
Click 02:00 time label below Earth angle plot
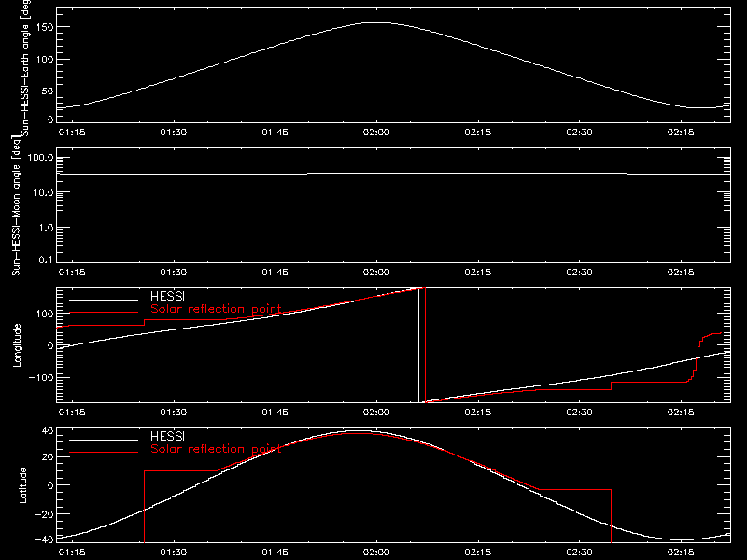pos(376,132)
